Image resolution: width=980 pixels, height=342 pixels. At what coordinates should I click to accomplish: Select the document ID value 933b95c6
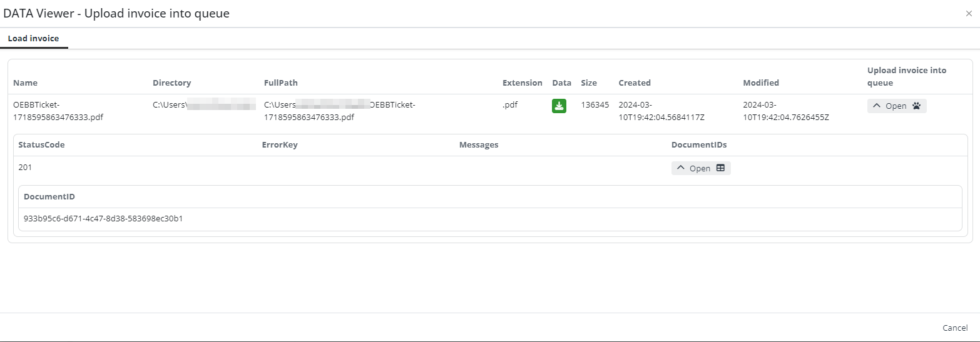(103, 219)
